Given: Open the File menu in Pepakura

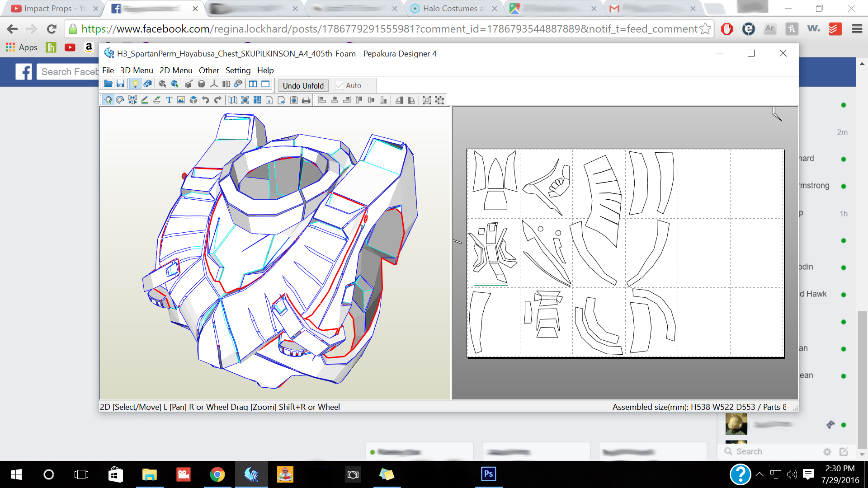Looking at the screenshot, I should click(108, 70).
